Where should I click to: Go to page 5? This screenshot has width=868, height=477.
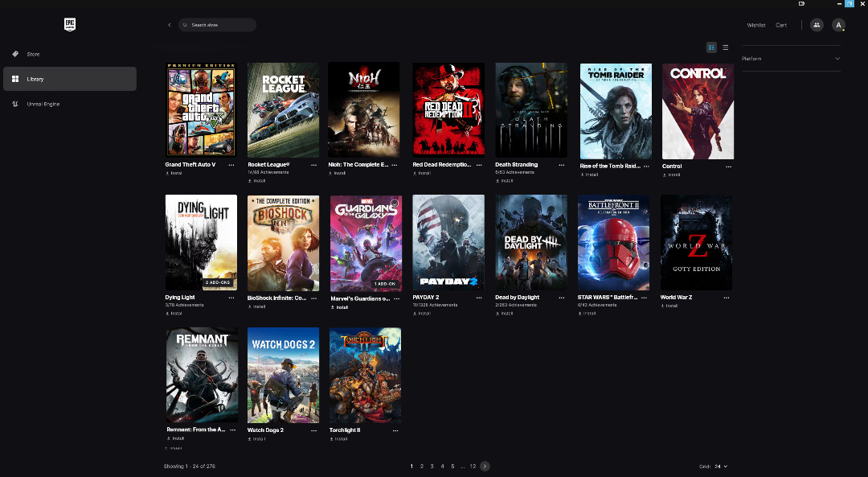pyautogui.click(x=452, y=467)
